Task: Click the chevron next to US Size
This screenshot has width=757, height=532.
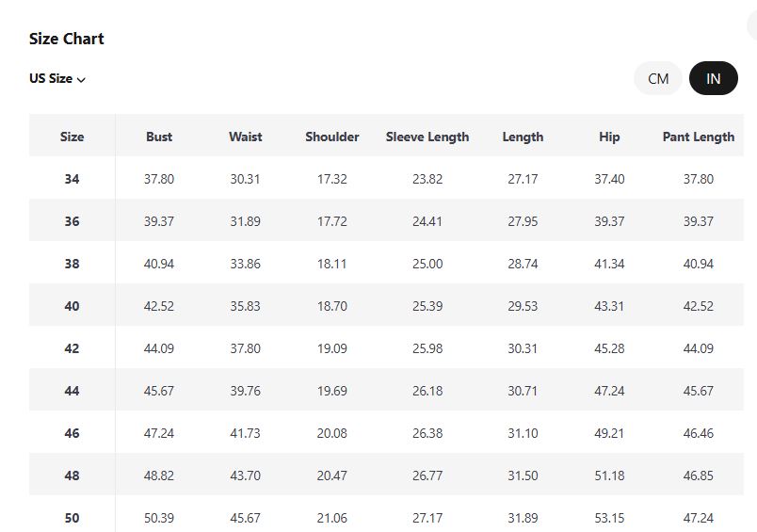Action: pos(81,80)
